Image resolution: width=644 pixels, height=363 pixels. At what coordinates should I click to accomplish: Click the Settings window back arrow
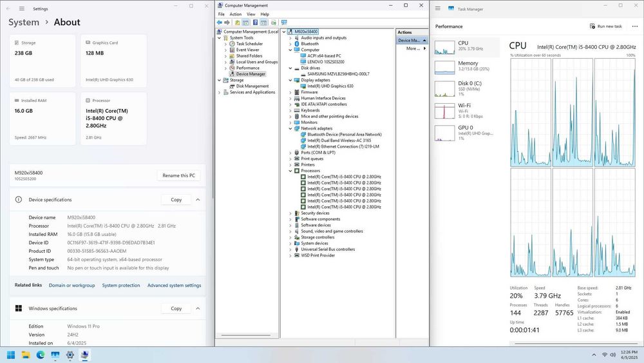8,8
